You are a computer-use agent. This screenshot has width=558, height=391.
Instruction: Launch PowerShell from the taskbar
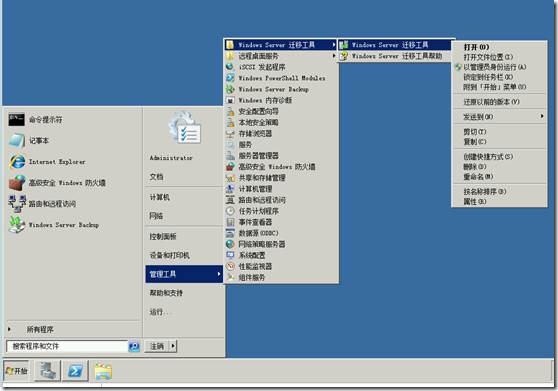[x=75, y=371]
